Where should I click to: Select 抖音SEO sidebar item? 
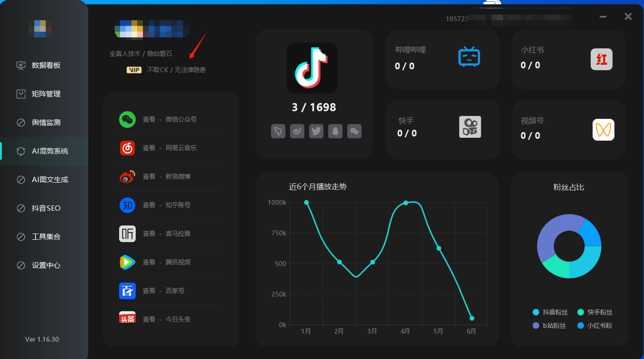point(46,208)
